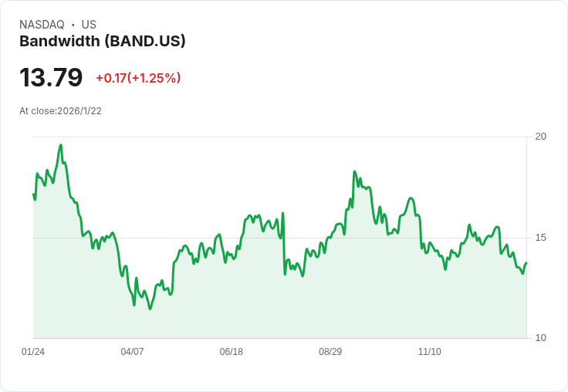The image size is (568, 392).
Task: Click the NASDAQ exchange label
Action: click(42, 25)
